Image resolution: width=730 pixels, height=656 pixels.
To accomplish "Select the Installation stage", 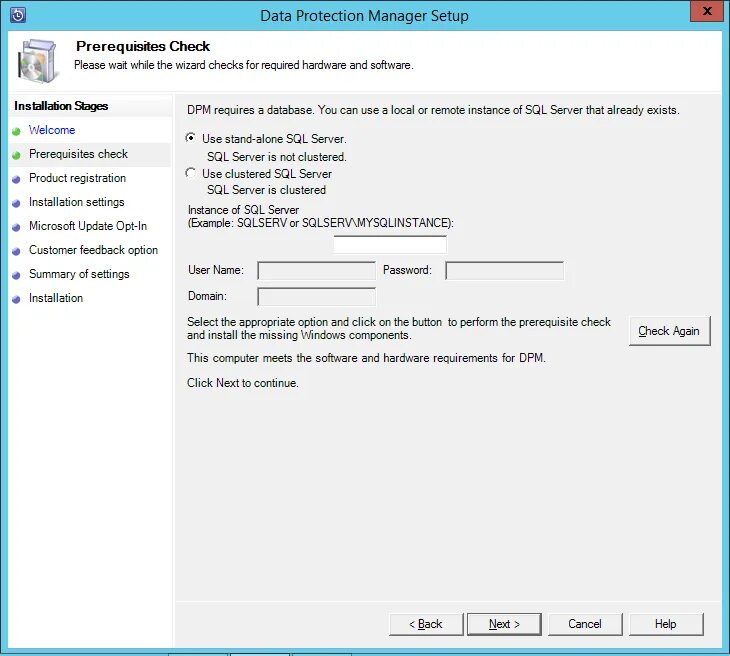I will 56,298.
